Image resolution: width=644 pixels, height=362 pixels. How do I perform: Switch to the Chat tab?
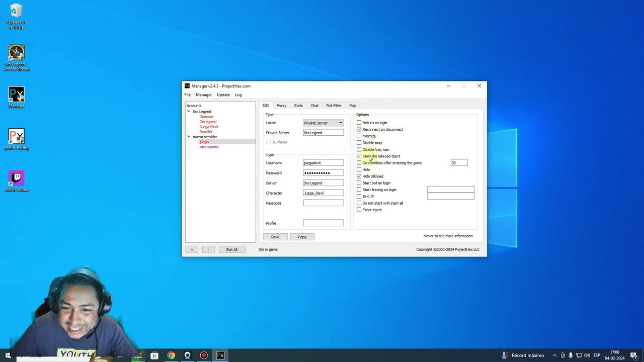click(x=314, y=106)
